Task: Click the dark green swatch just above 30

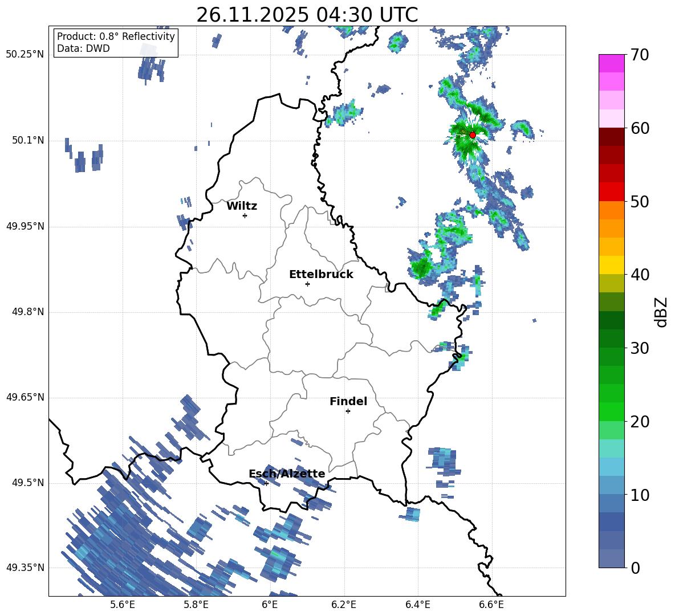Action: tap(612, 338)
